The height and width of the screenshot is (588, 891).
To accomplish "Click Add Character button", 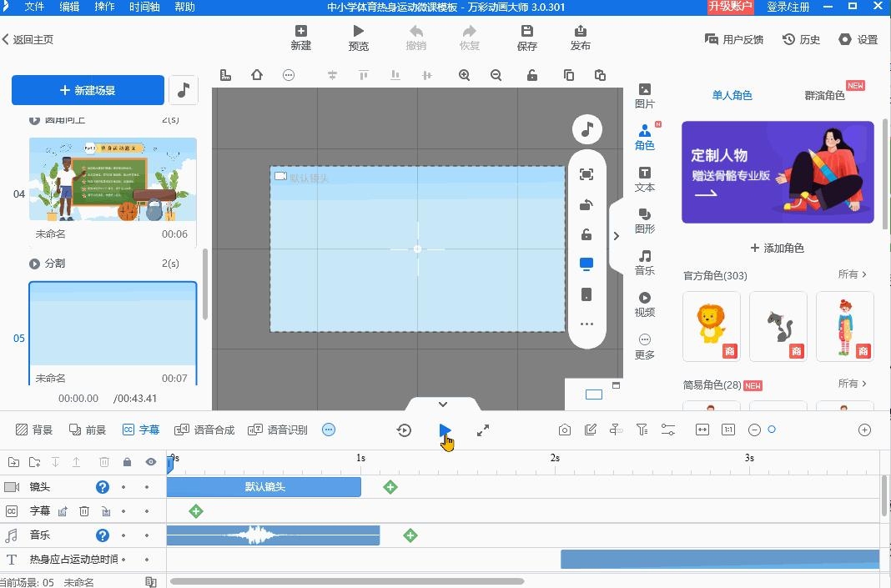I will (x=777, y=248).
